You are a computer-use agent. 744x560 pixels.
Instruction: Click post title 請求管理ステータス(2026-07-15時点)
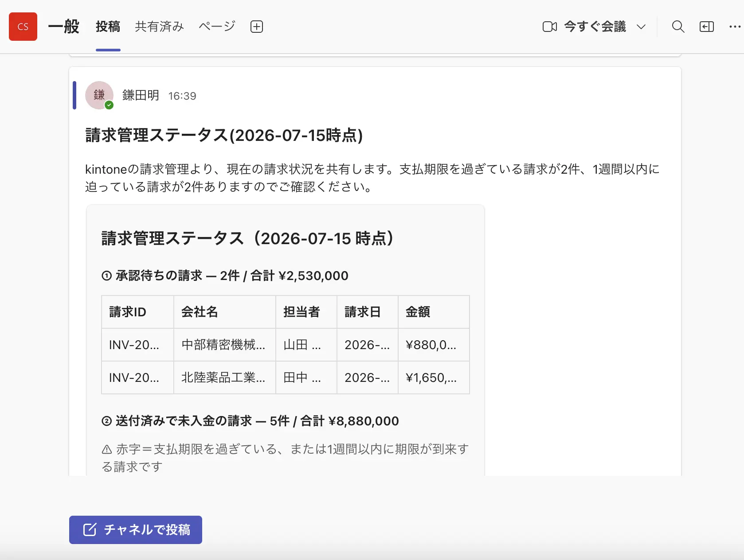(224, 135)
